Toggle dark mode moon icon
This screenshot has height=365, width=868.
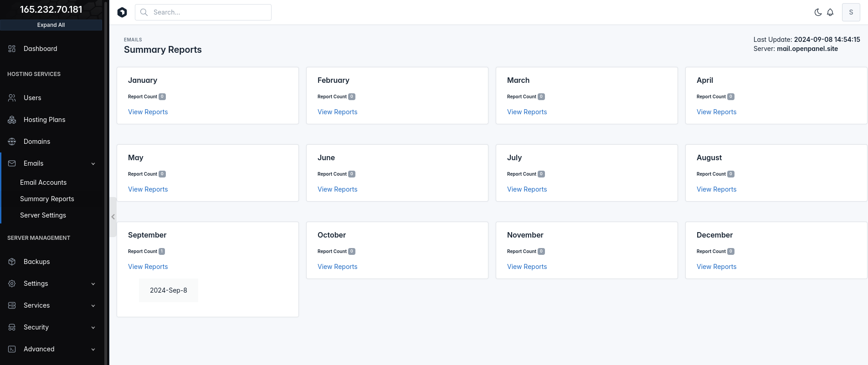click(818, 12)
